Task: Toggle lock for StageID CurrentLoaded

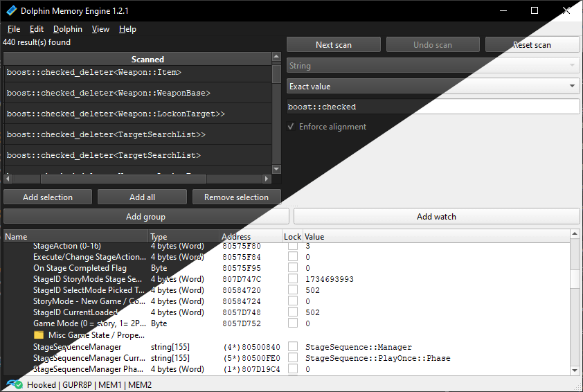Action: pos(293,312)
